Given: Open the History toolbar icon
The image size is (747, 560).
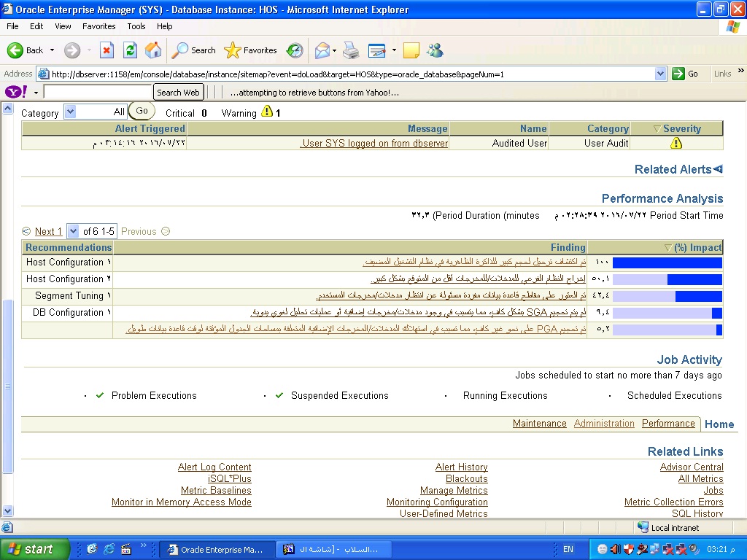Looking at the screenshot, I should pyautogui.click(x=295, y=50).
